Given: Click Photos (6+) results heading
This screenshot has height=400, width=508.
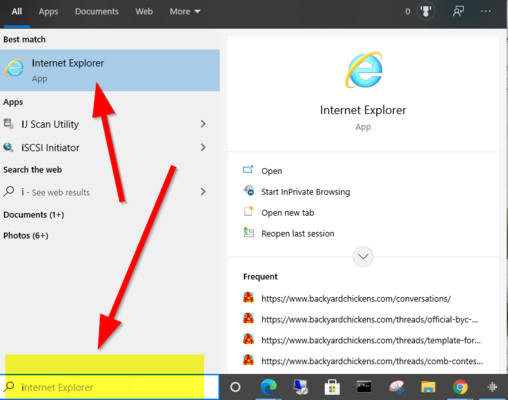Looking at the screenshot, I should (x=26, y=236).
